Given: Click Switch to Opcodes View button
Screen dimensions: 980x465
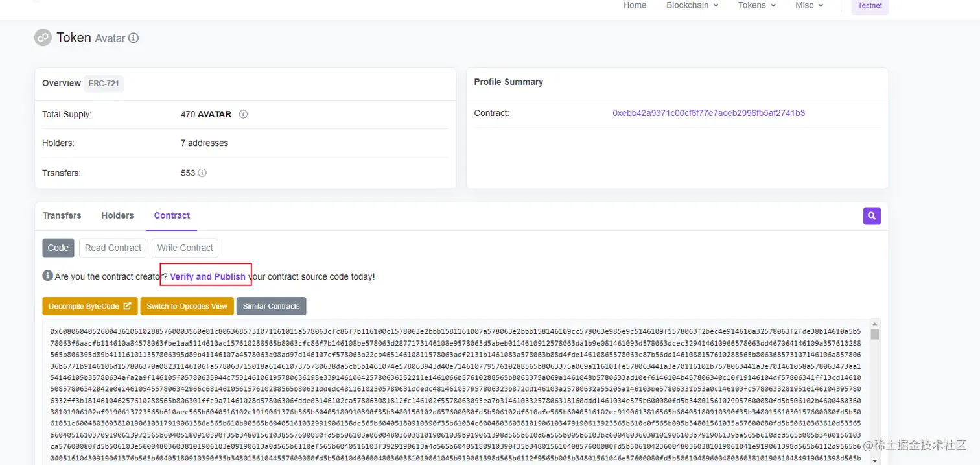Looking at the screenshot, I should 187,306.
